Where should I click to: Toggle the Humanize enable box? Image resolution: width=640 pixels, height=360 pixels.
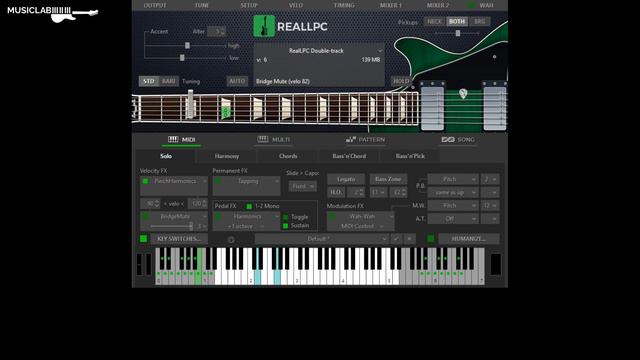[x=431, y=239]
